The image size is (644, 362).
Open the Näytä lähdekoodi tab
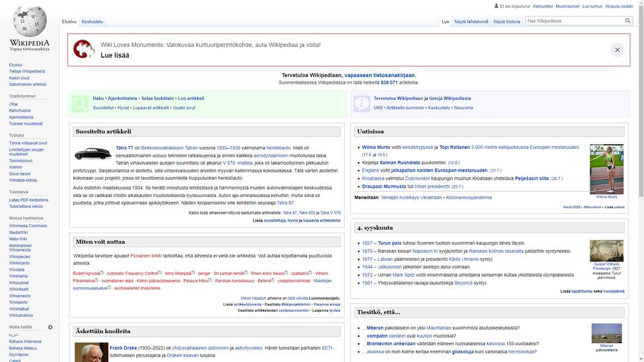[x=471, y=21]
